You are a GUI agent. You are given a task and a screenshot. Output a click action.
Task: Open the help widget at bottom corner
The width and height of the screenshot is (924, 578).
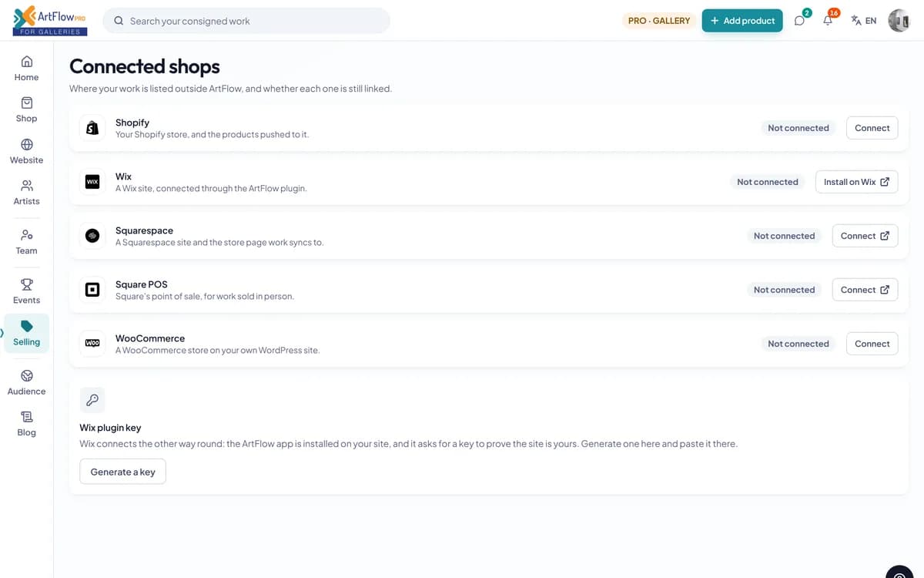[x=899, y=573]
